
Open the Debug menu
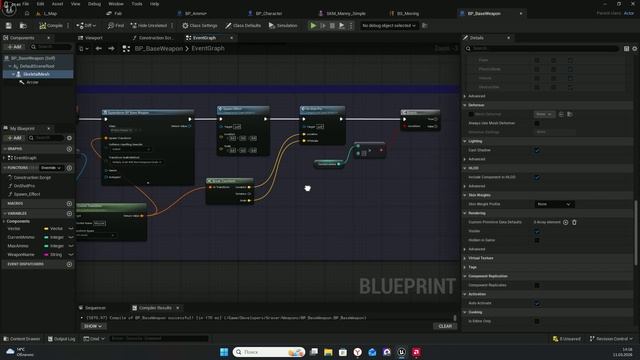pyautogui.click(x=94, y=4)
